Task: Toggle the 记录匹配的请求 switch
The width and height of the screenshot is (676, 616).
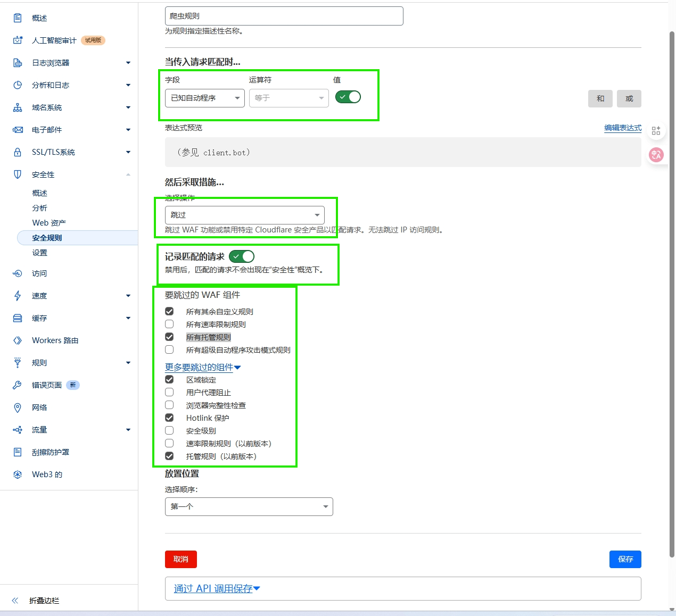Action: point(242,256)
